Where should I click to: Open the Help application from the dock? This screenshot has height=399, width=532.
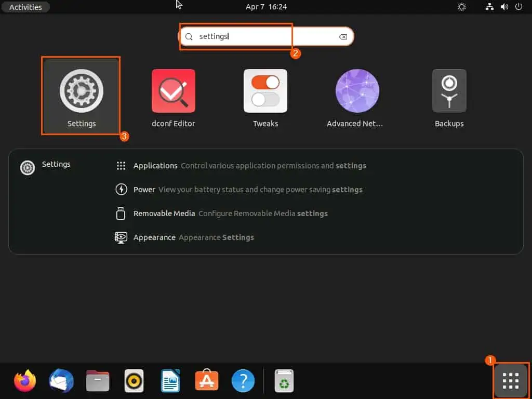click(243, 381)
